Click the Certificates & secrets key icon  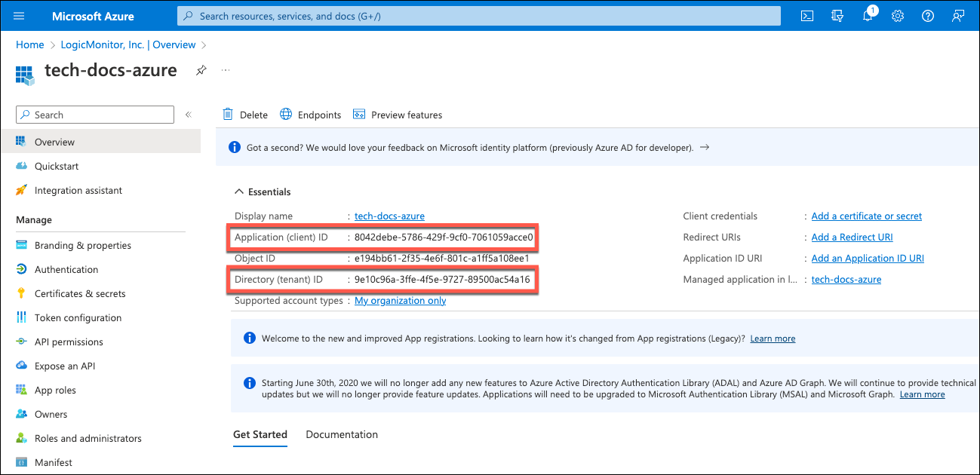point(21,293)
